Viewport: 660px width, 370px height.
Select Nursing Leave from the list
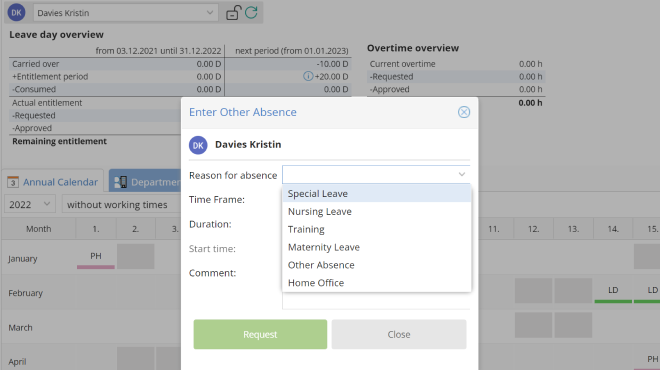click(376, 211)
